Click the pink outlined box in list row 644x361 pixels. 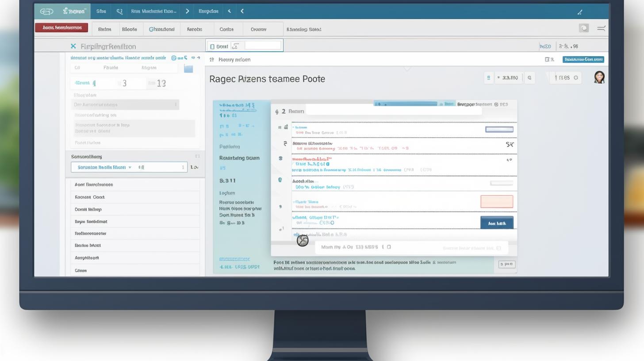[x=497, y=202]
